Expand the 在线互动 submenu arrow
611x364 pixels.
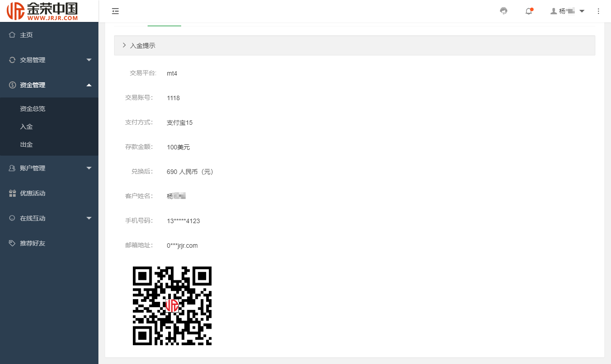[x=89, y=218]
